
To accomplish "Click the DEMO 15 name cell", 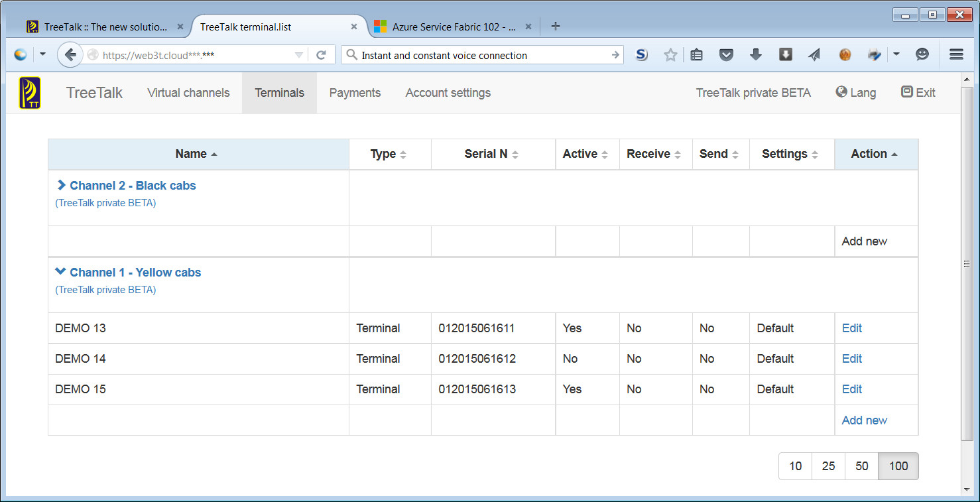I will tap(198, 389).
